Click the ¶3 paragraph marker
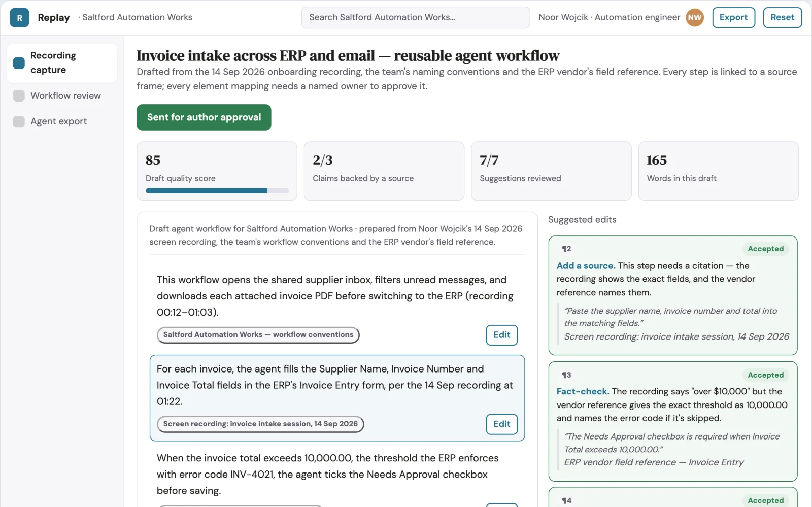 tap(566, 375)
